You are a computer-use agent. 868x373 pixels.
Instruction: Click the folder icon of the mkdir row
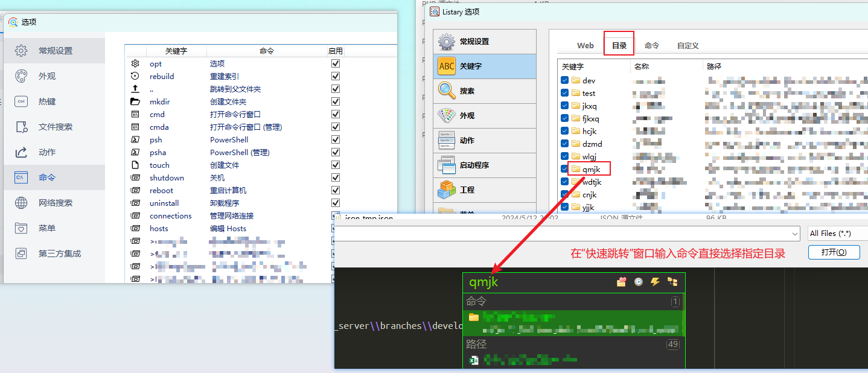point(135,101)
